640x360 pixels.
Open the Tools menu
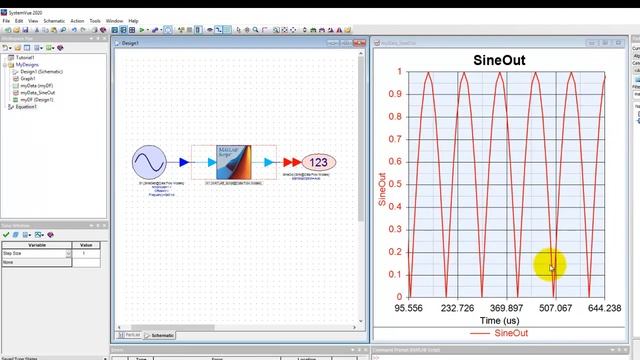click(x=95, y=21)
